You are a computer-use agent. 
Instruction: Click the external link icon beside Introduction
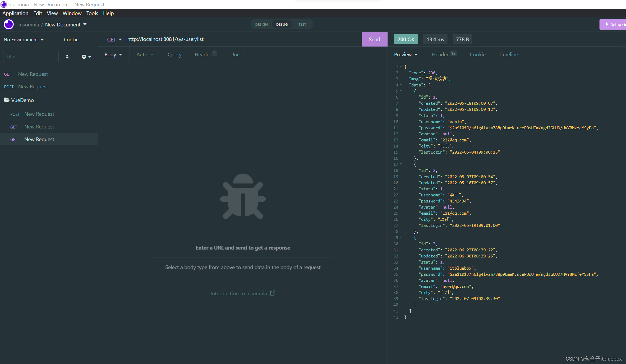[273, 293]
